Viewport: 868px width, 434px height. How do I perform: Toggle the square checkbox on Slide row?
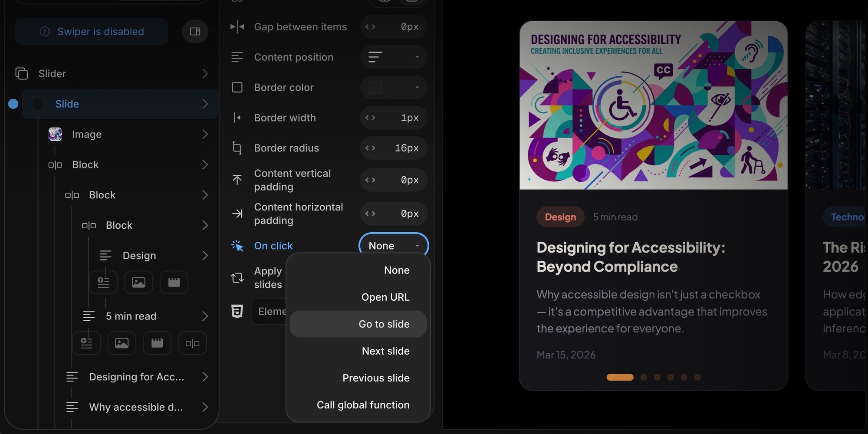39,104
